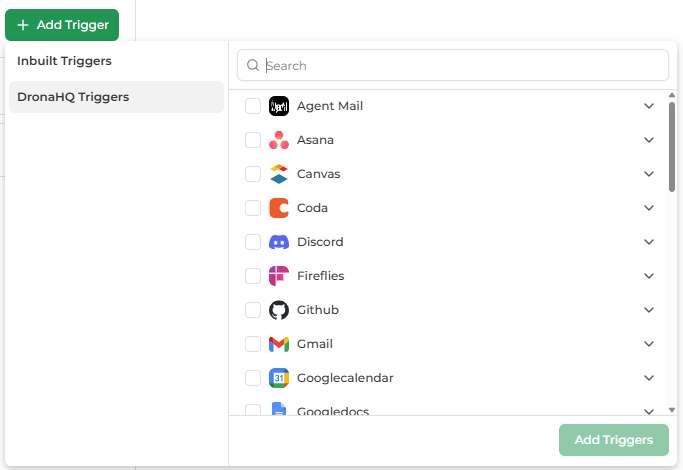
Task: Click the Asana three-dot logo icon
Action: click(279, 140)
